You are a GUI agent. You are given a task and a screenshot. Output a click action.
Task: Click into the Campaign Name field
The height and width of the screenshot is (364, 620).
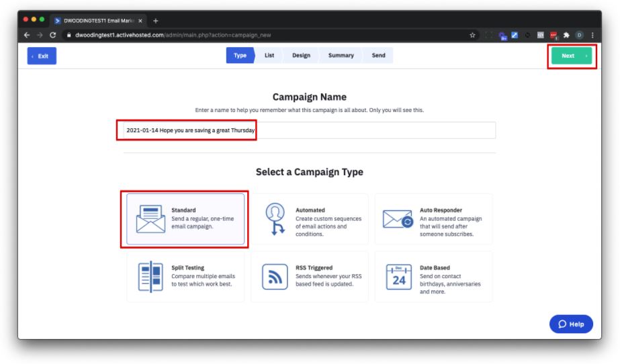pos(309,130)
